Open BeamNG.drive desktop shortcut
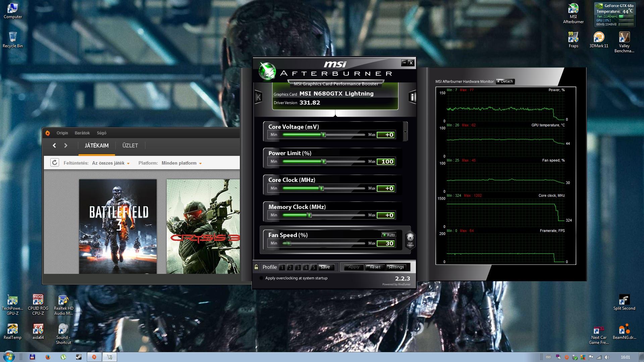 [x=624, y=332]
